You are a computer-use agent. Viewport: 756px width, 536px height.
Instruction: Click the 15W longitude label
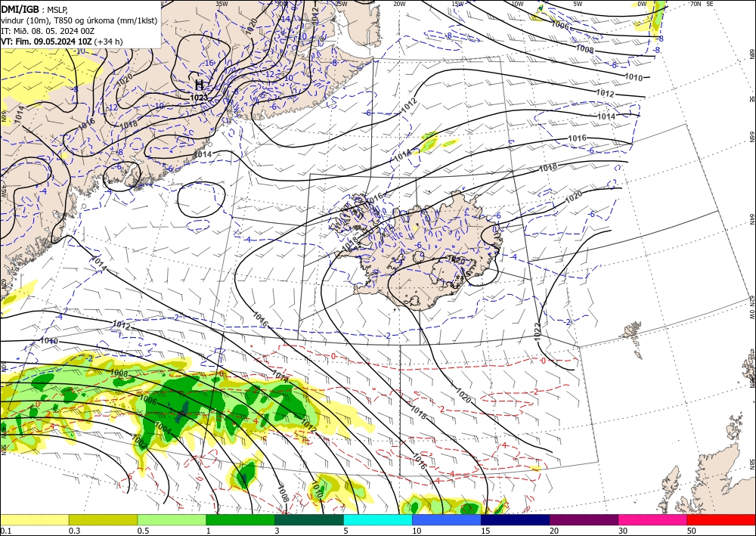point(458,4)
